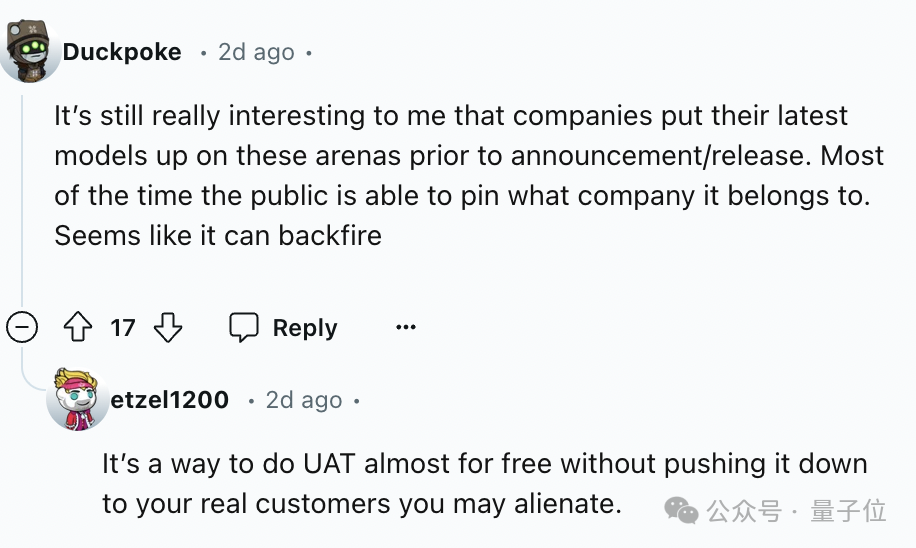
Task: Click the vote count 17
Action: click(123, 328)
